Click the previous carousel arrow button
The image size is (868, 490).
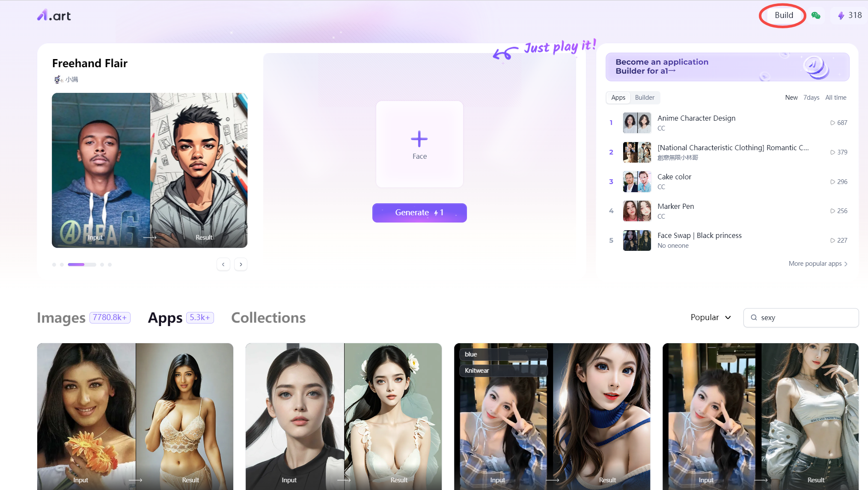223,264
